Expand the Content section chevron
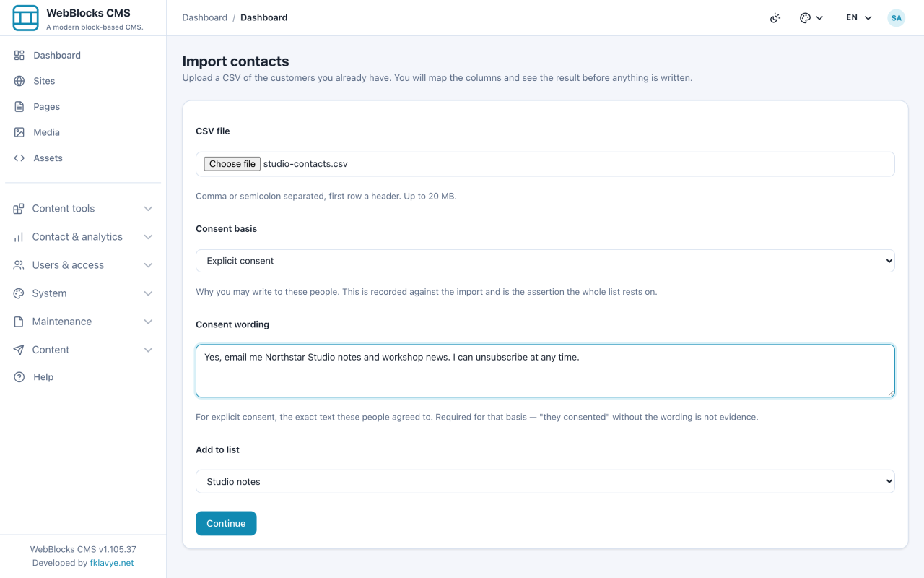924x578 pixels. [148, 350]
